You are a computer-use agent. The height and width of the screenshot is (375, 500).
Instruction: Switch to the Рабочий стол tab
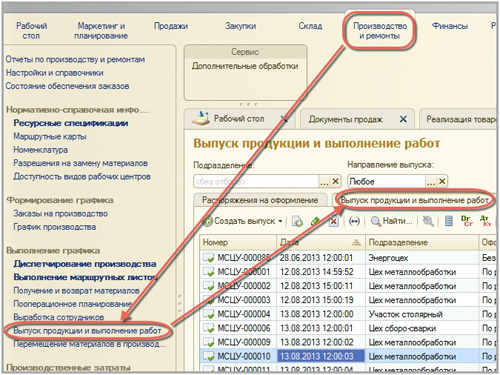tap(238, 119)
